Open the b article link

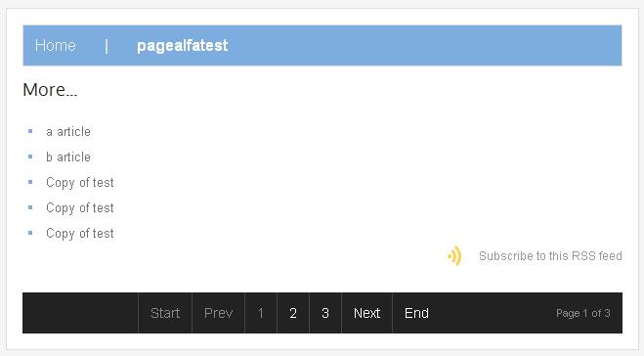click(68, 157)
